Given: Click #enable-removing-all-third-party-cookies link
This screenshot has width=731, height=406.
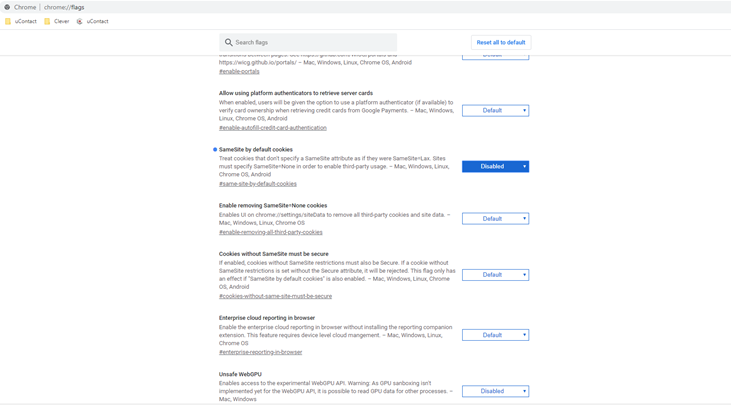Looking at the screenshot, I should click(270, 232).
